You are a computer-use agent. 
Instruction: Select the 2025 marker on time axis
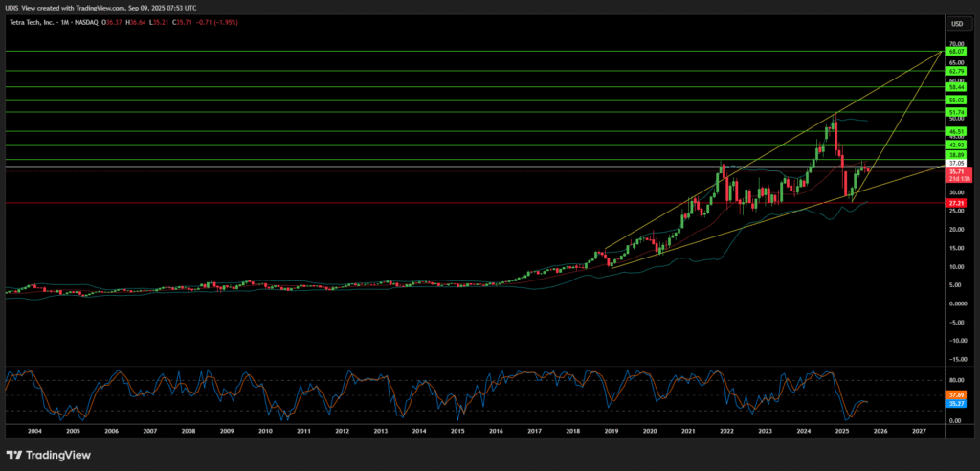tap(842, 432)
